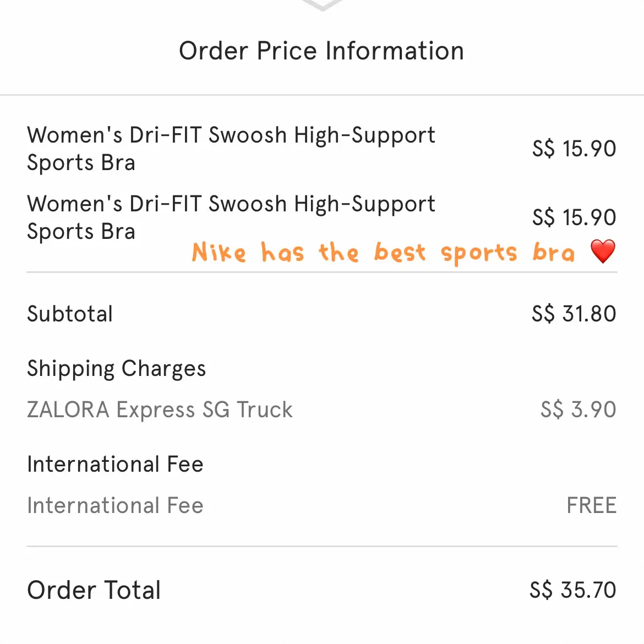Click the bold International Fee heading
This screenshot has height=644, width=644.
click(115, 464)
